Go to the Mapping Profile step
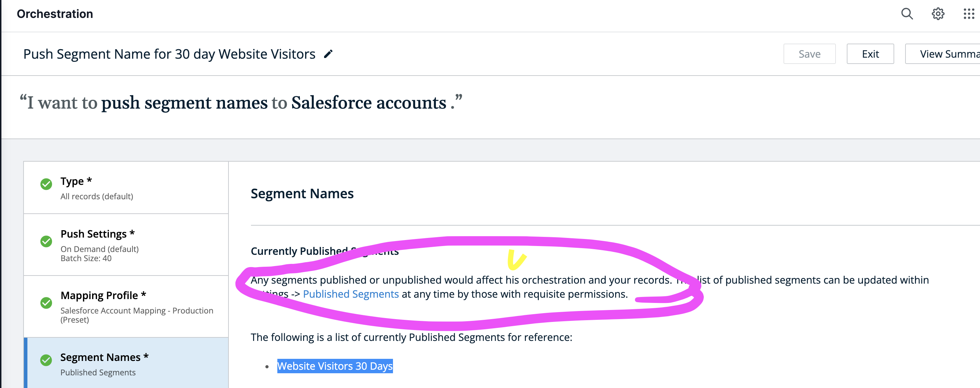Viewport: 980px width, 388px height. coord(126,306)
